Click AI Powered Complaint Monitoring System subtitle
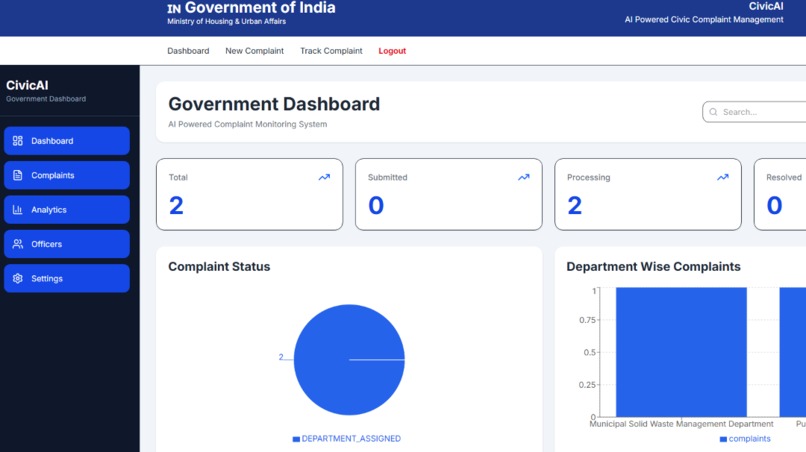806x452 pixels. pos(247,124)
